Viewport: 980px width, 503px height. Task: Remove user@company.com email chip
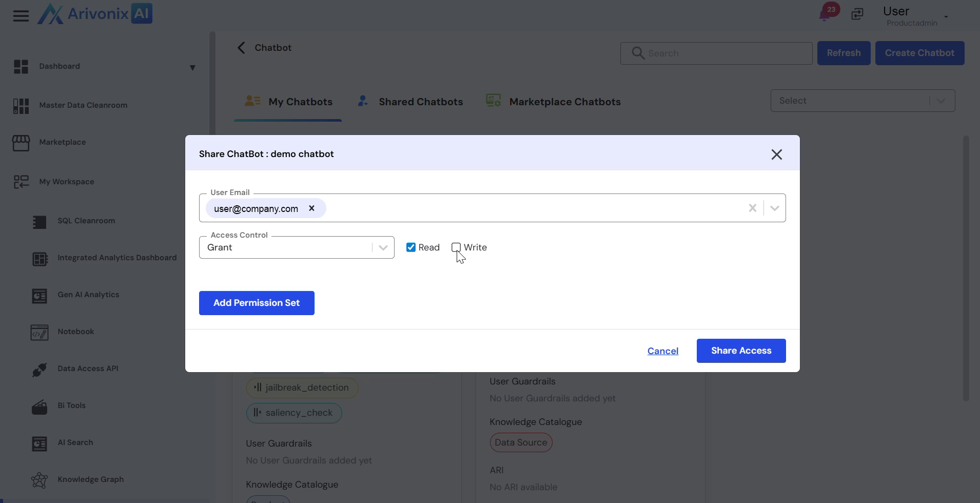click(311, 208)
